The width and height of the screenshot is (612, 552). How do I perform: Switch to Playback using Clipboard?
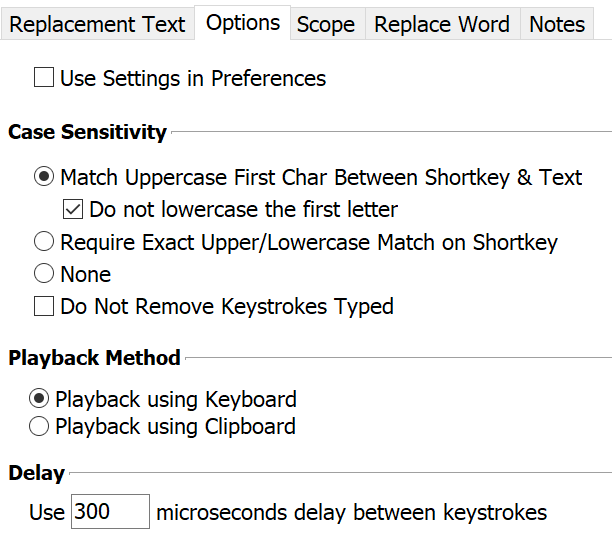coord(39,427)
